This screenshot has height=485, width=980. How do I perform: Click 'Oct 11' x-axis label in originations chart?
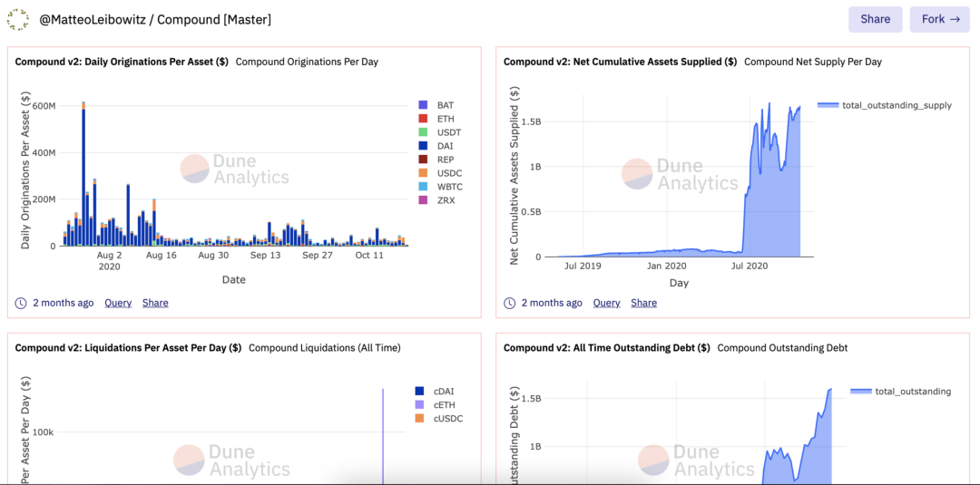pyautogui.click(x=369, y=256)
